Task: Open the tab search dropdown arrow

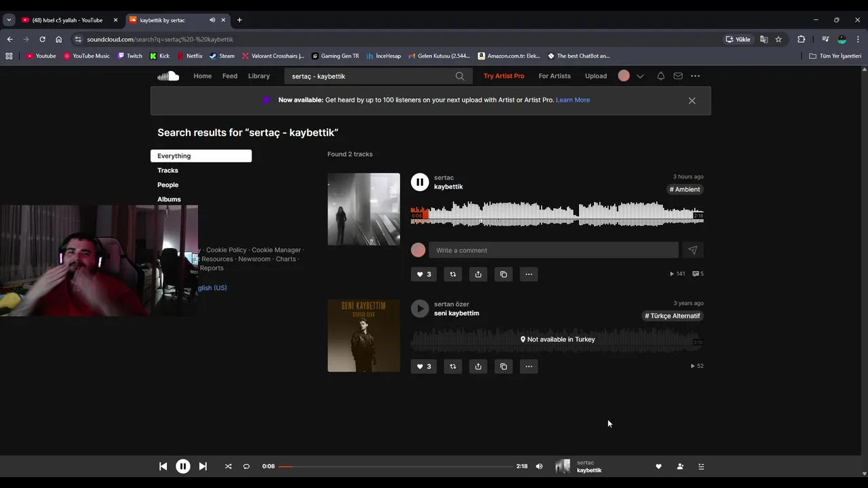Action: [x=9, y=20]
